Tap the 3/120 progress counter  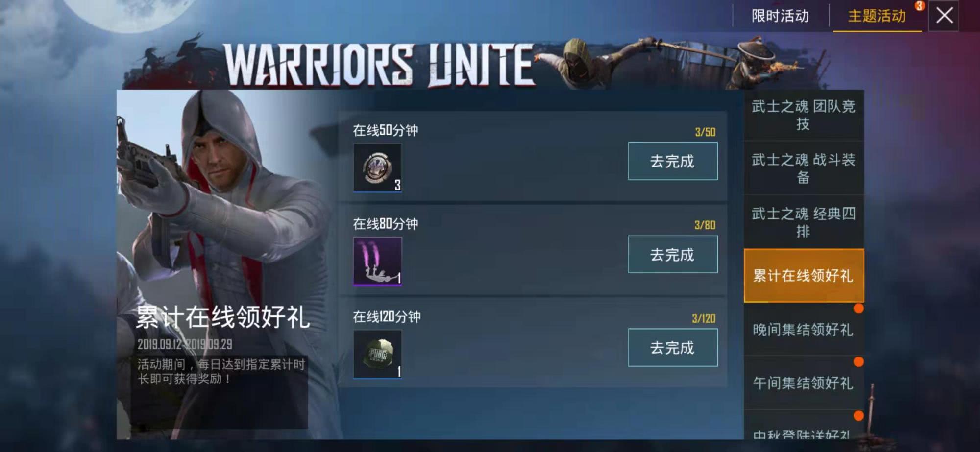point(704,318)
